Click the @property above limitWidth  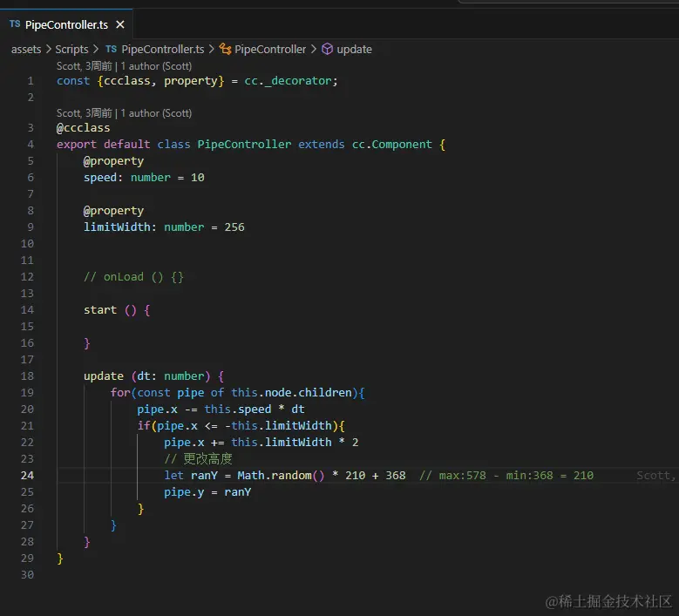(x=113, y=211)
